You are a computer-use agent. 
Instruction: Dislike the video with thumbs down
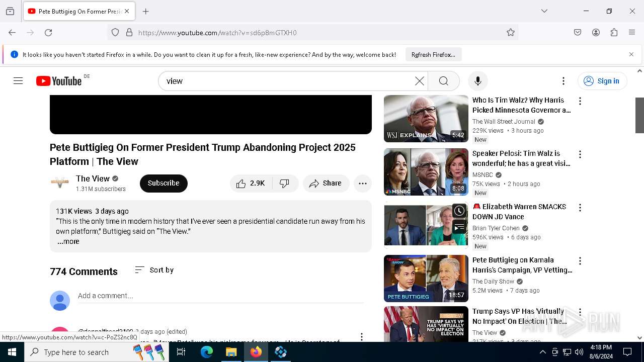(x=285, y=184)
